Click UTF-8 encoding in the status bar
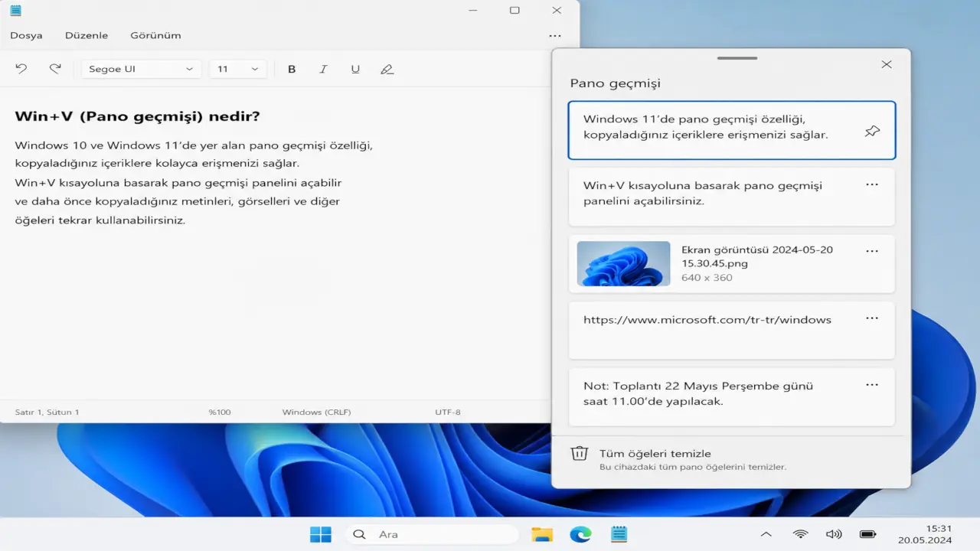 tap(448, 412)
